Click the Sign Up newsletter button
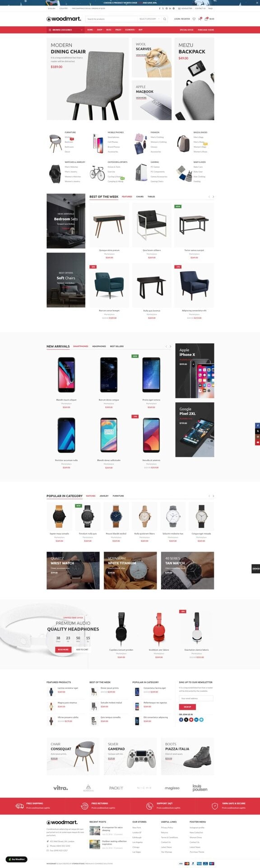 [x=187, y=707]
